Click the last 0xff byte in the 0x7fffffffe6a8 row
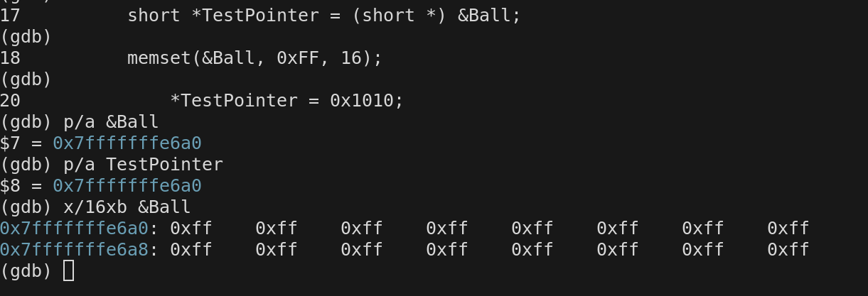The height and width of the screenshot is (296, 868). point(788,249)
